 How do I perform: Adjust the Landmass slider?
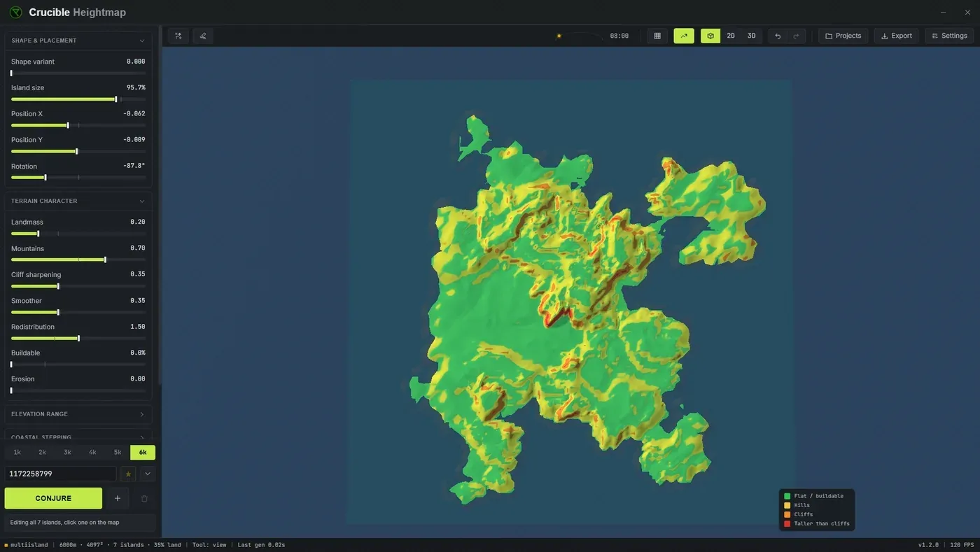pos(78,234)
